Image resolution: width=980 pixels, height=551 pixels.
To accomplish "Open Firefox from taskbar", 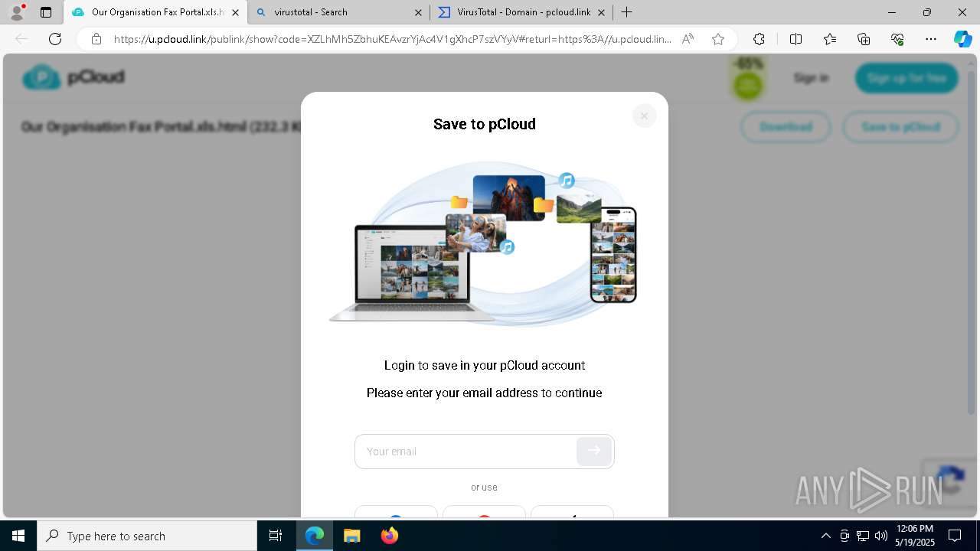I will coord(390,536).
